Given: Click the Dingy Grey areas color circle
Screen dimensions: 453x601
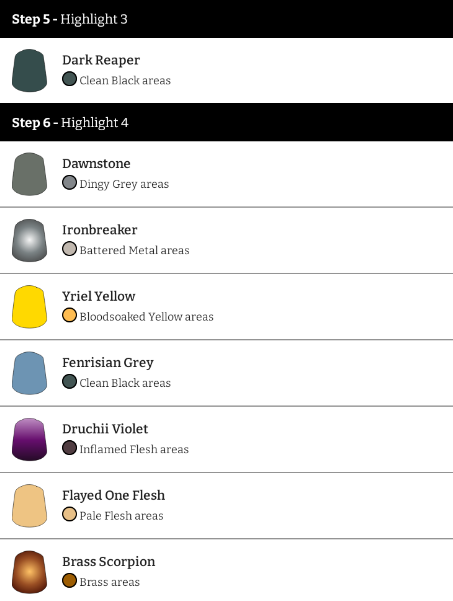Looking at the screenshot, I should [69, 183].
